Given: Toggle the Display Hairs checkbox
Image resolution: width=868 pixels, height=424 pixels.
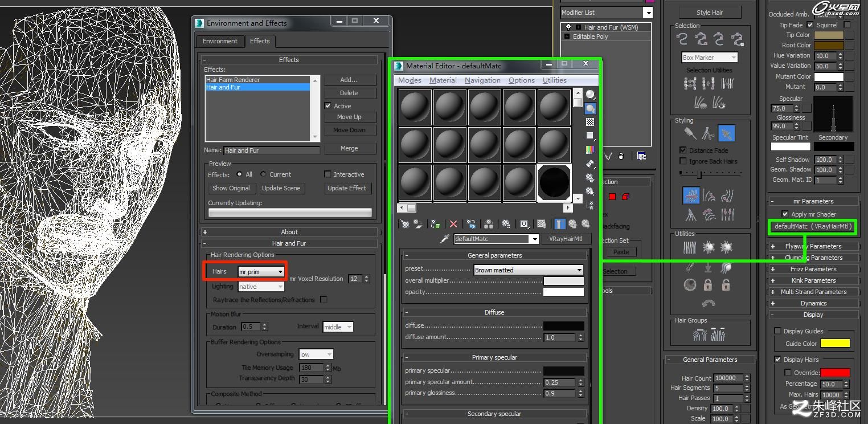Looking at the screenshot, I should pos(777,360).
